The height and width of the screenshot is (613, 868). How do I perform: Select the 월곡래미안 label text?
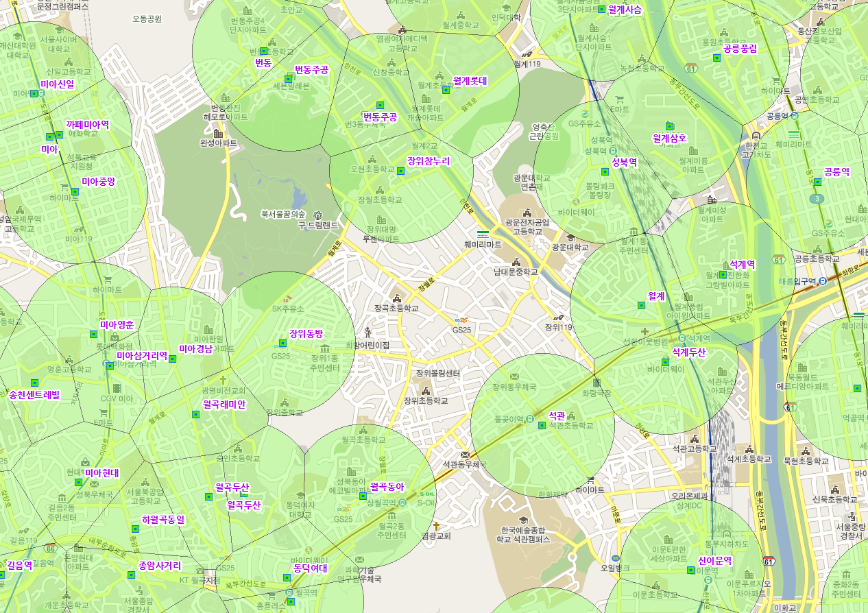[224, 405]
